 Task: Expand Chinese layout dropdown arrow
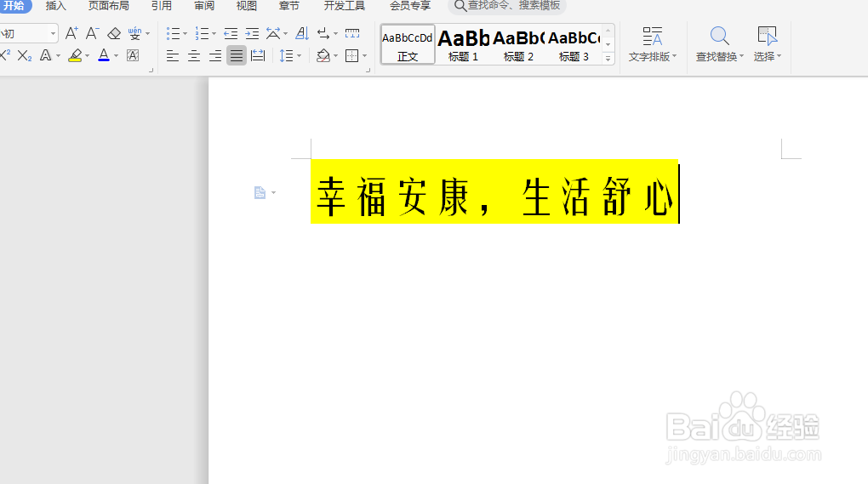point(286,34)
